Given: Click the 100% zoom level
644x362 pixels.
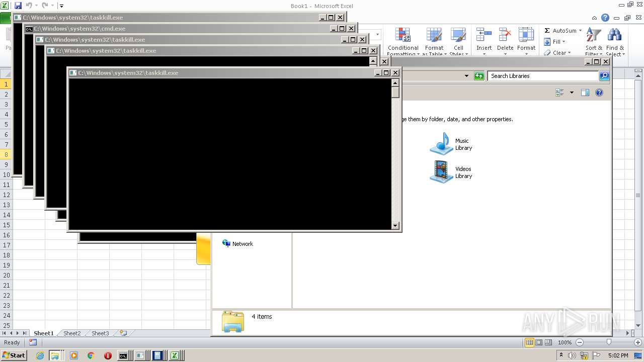Looking at the screenshot, I should click(x=565, y=342).
